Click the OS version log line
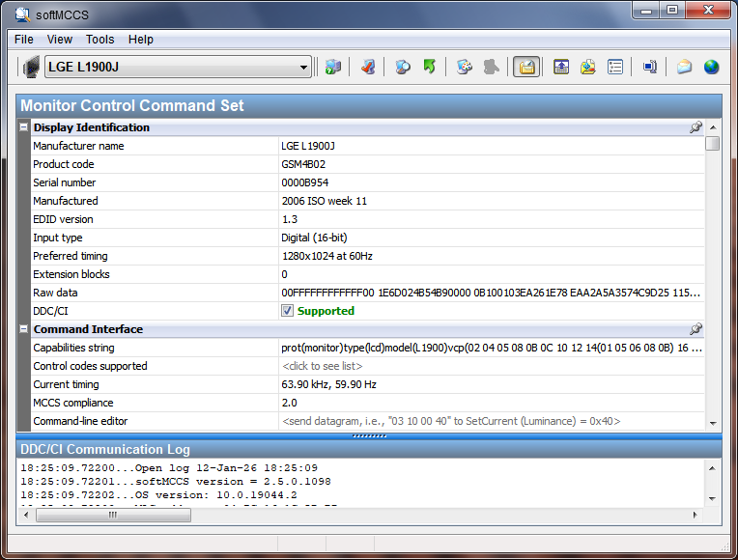Screen dimensions: 738x560 pyautogui.click(x=158, y=495)
